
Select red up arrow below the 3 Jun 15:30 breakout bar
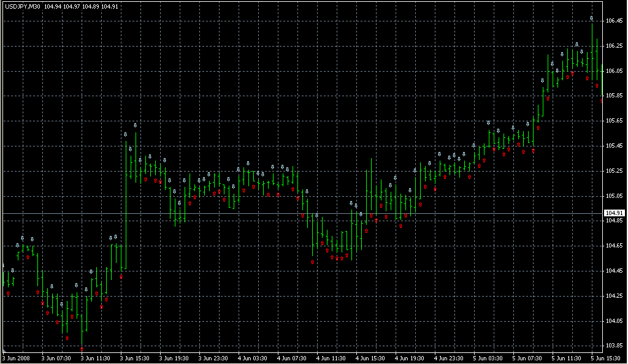click(121, 277)
